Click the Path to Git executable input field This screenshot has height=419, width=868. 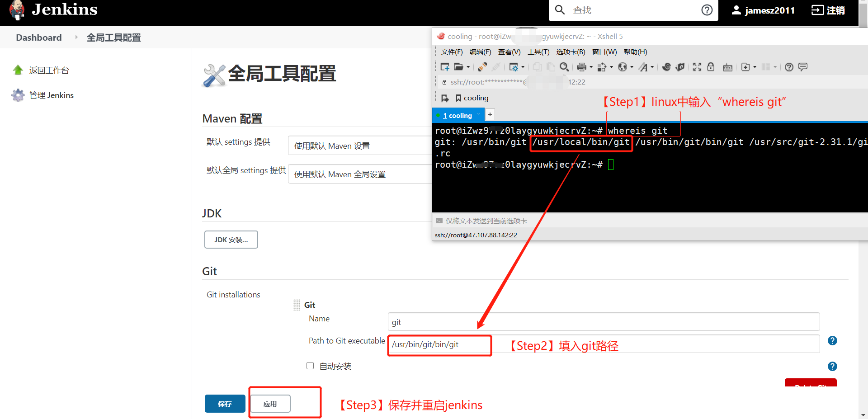point(604,344)
